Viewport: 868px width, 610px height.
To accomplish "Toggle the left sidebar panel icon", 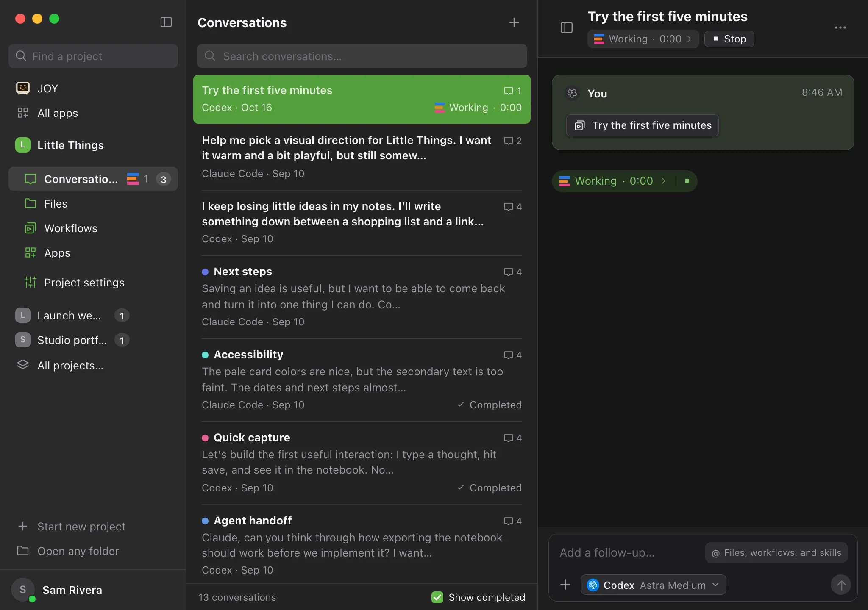I will coord(166,22).
